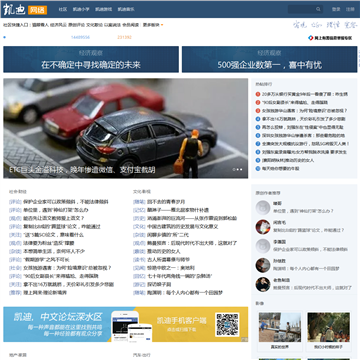
Task: Open banner 在不确定中寻找确定的未来
Action: 91,59
